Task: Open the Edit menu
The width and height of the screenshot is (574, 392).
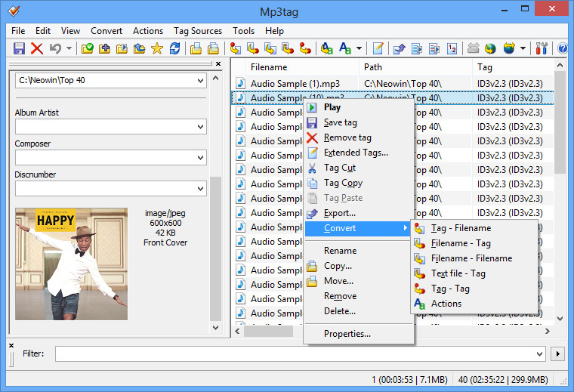Action: pyautogui.click(x=43, y=31)
